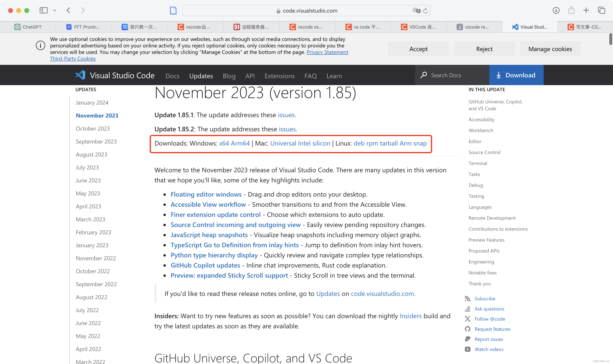
Task: Click the translate page icon
Action: click(416, 11)
